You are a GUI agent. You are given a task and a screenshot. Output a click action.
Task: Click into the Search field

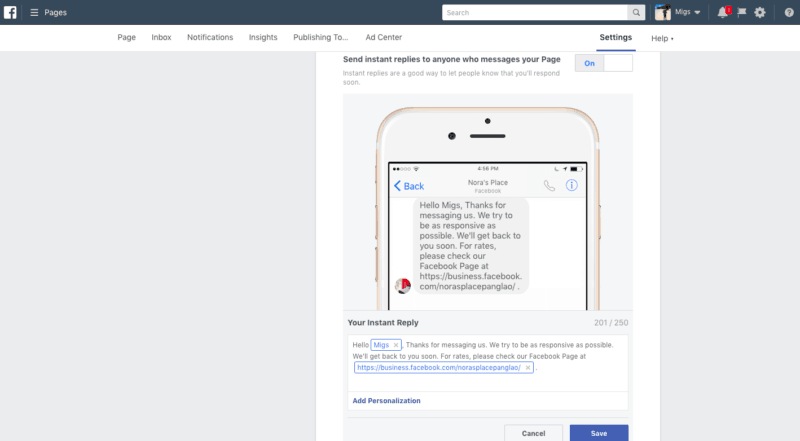535,13
